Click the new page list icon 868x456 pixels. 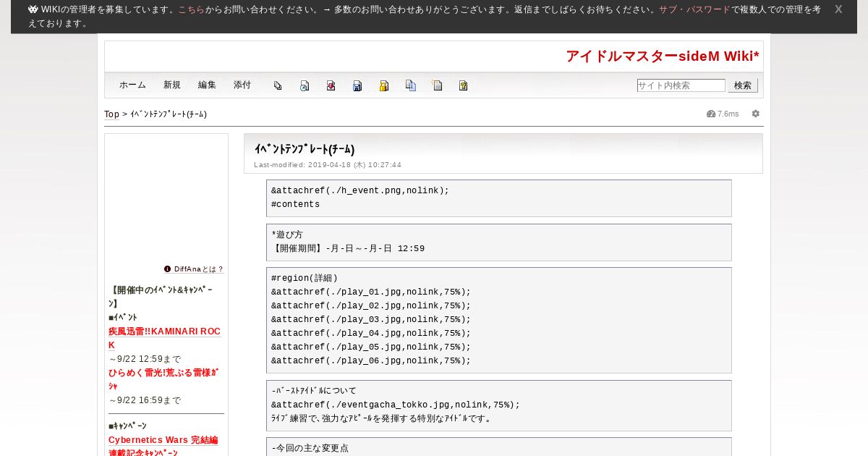coord(437,85)
